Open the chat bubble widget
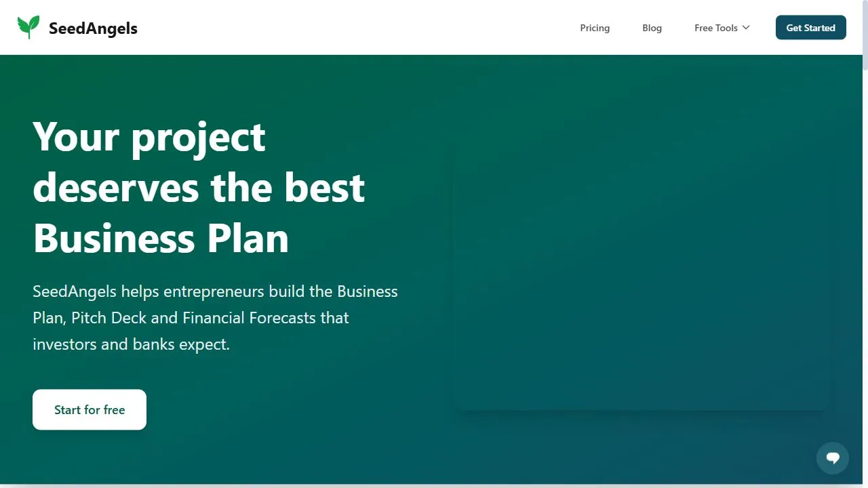The image size is (868, 488). pos(833,457)
